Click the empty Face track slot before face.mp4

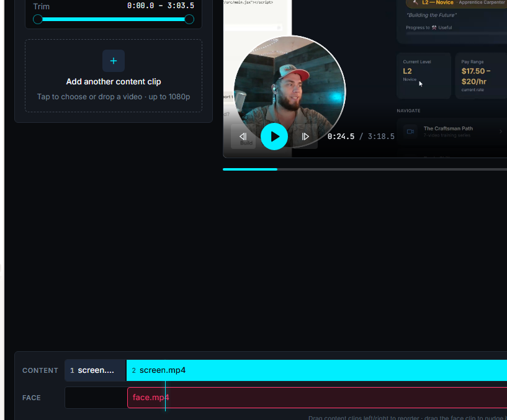tap(96, 398)
